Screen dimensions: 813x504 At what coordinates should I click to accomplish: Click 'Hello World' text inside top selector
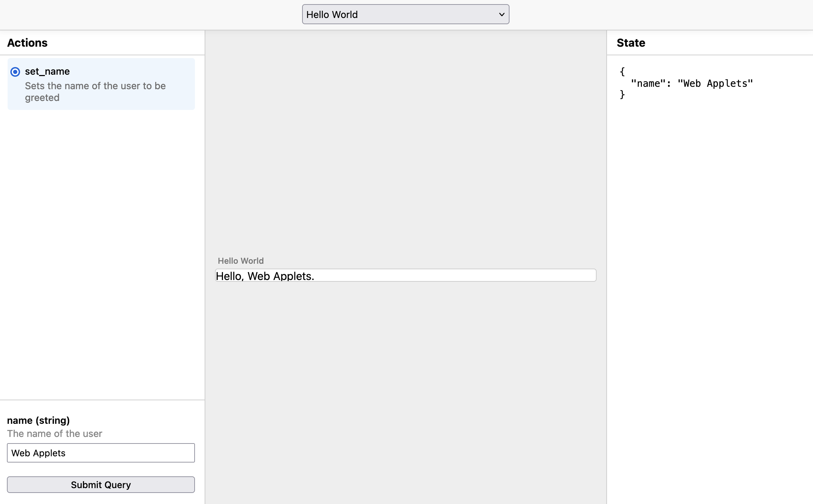[x=332, y=15]
